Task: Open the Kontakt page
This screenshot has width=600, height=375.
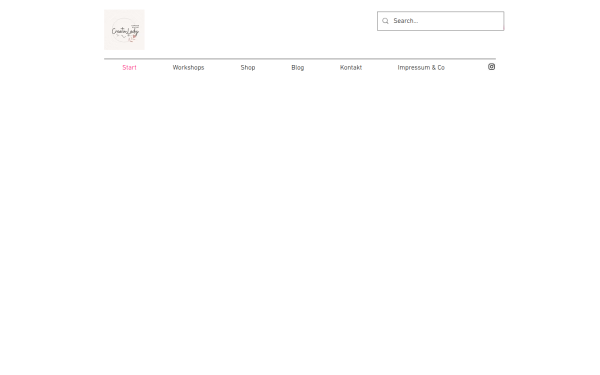Action: click(351, 68)
